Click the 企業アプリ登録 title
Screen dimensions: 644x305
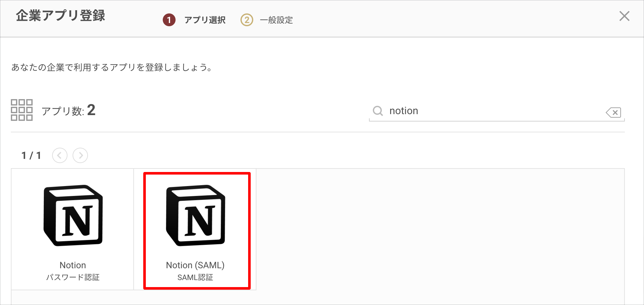pos(61,15)
